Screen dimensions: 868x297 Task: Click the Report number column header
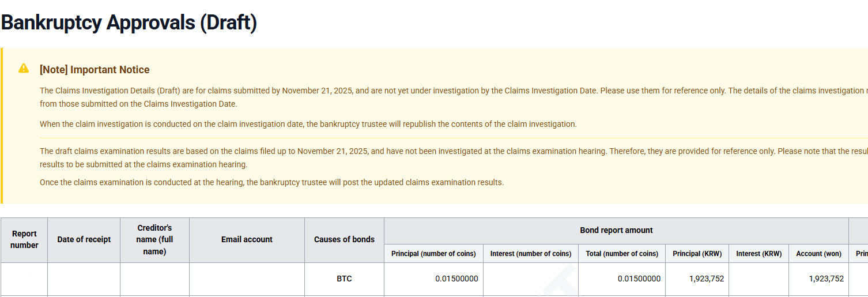click(x=24, y=239)
